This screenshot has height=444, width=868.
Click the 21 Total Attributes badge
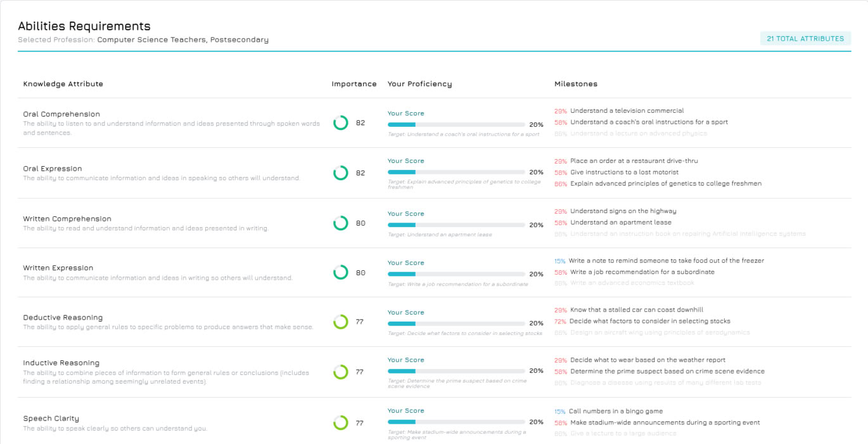coord(805,39)
